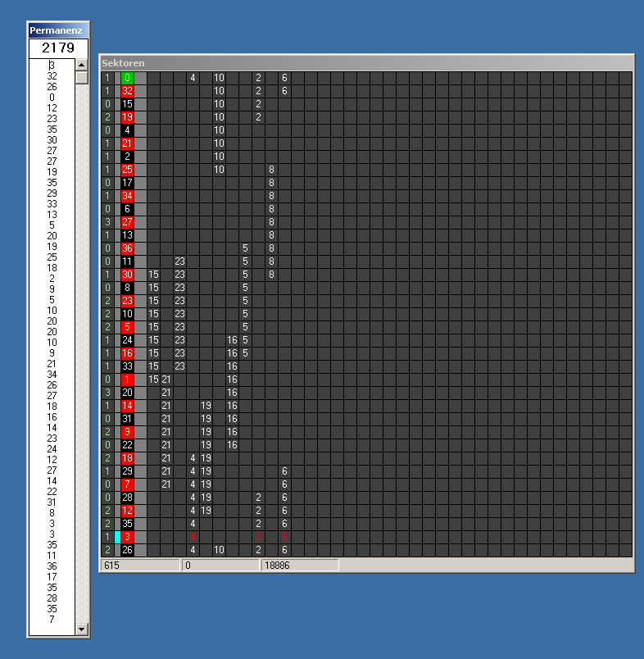
Task: Click red 14 cell in Sektoren wheel column
Action: click(x=127, y=406)
